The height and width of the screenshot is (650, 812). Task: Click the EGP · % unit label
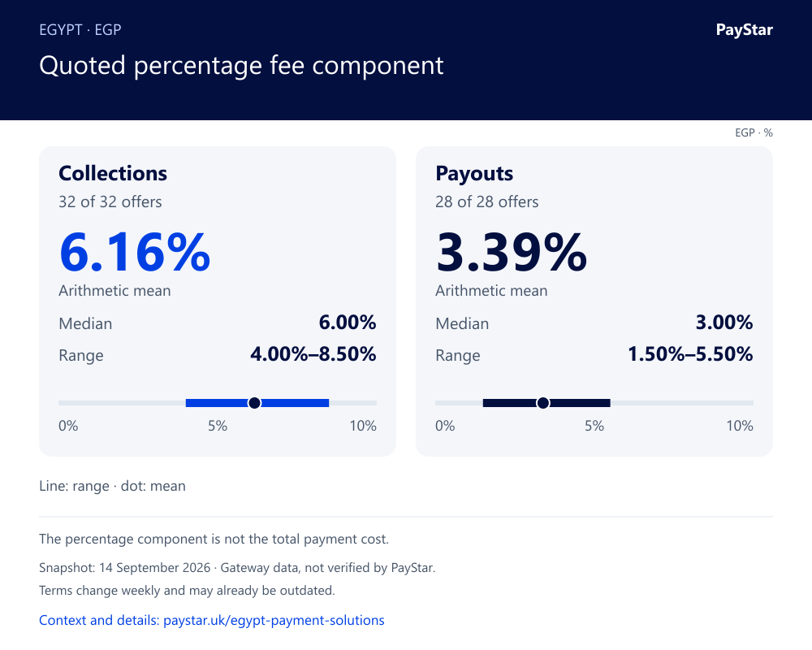click(x=754, y=132)
